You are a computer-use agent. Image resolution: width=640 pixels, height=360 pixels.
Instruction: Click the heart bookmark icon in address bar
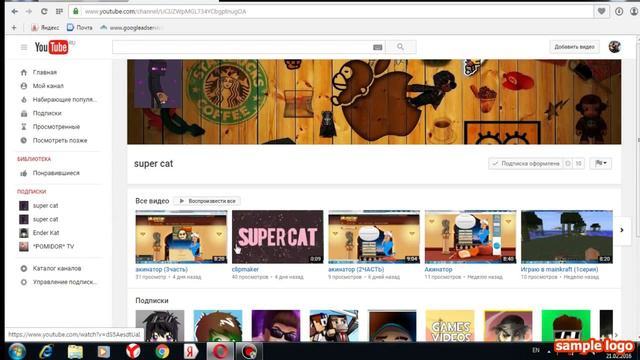601,11
